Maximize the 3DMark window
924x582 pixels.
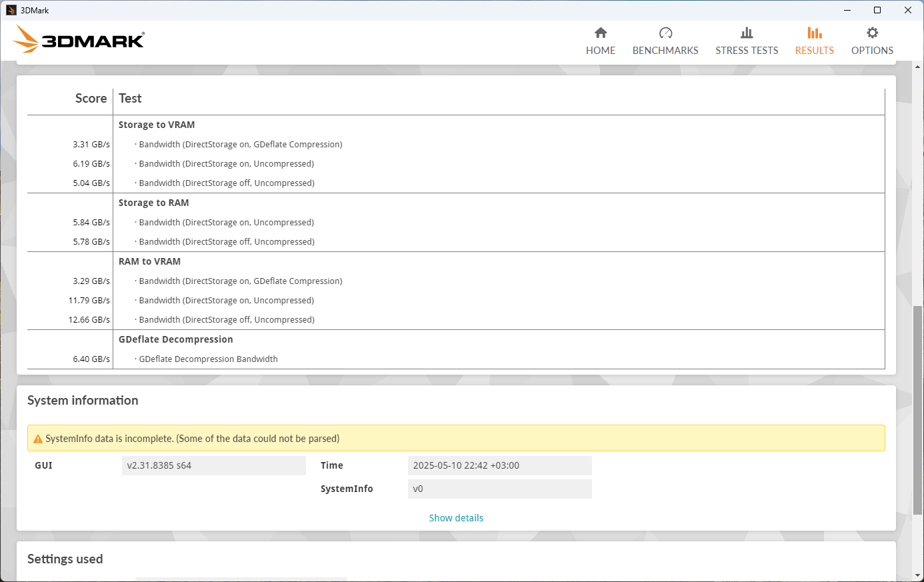(877, 10)
